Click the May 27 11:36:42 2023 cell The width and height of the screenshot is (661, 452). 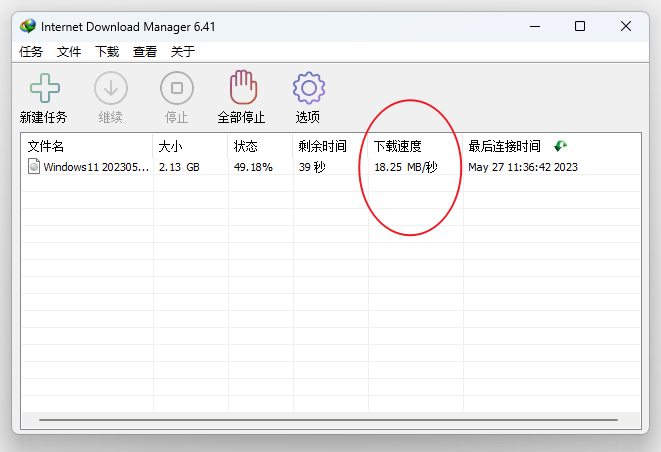pos(523,167)
